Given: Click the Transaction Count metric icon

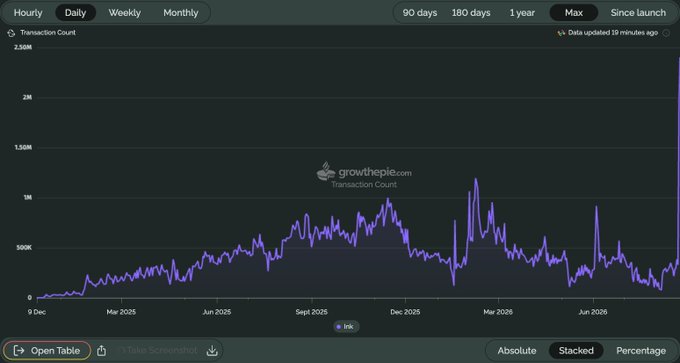Looking at the screenshot, I should [11, 33].
